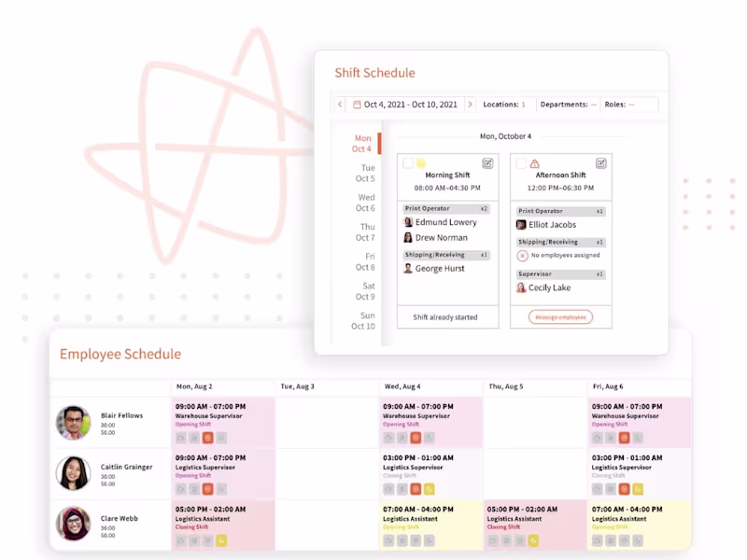The width and height of the screenshot is (747, 560).
Task: Click the Blair Fellows name label
Action: [121, 415]
